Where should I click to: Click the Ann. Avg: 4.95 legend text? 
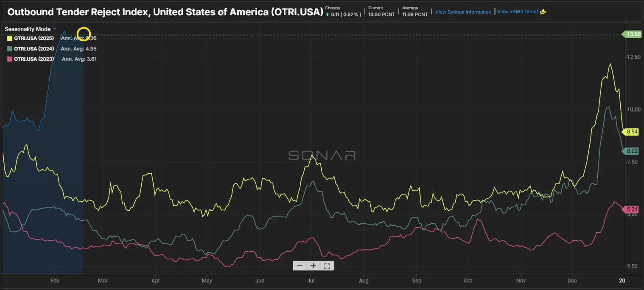tap(79, 48)
